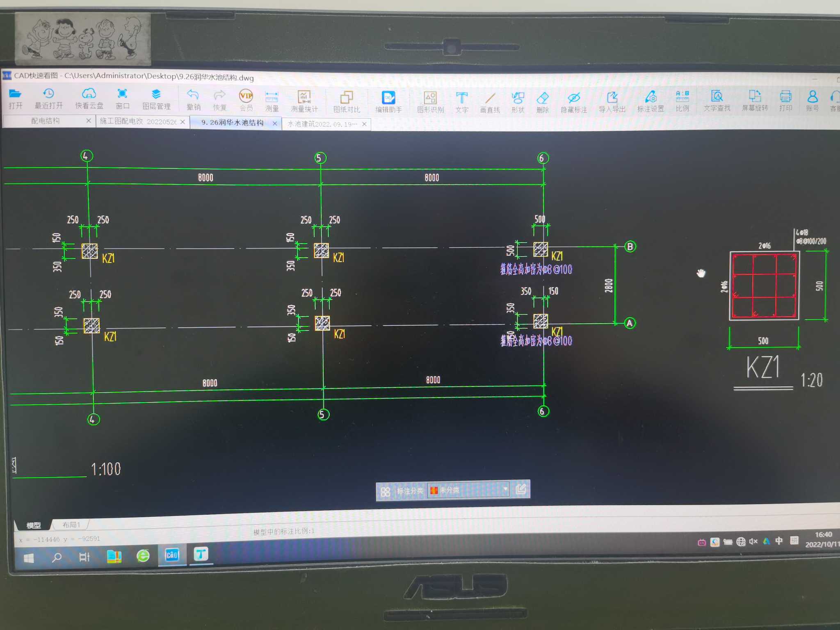Select the 文字 text tool
The height and width of the screenshot is (630, 840).
coord(462,103)
